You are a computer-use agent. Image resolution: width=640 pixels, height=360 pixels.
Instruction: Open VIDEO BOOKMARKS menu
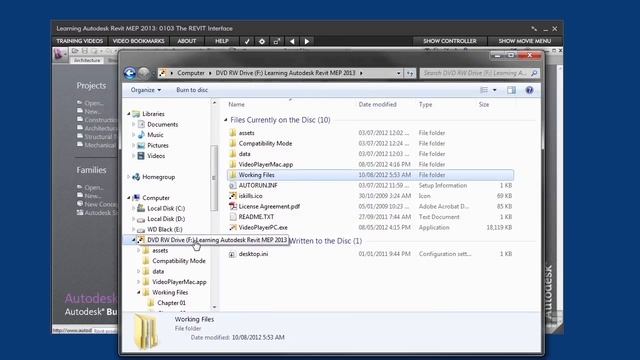[x=138, y=41]
